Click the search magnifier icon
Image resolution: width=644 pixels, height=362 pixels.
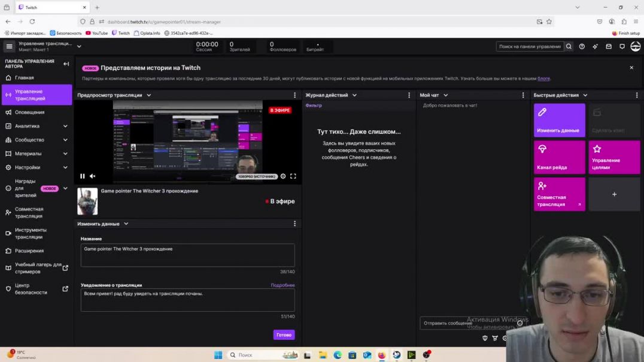click(569, 47)
